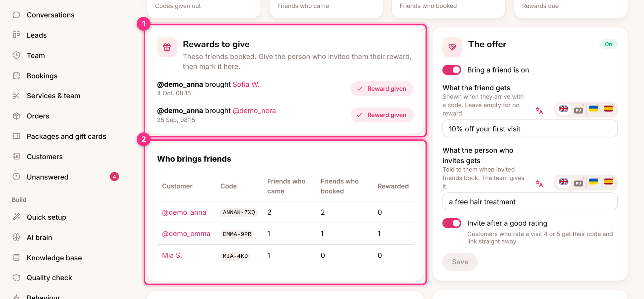Click the Quality check shield icon
Screen dimensions: 644x299
pyautogui.click(x=16, y=278)
